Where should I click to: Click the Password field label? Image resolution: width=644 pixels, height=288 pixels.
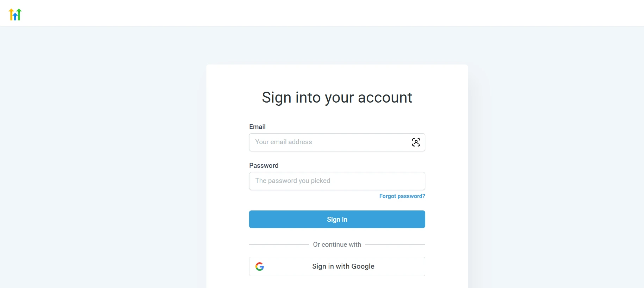(x=264, y=165)
